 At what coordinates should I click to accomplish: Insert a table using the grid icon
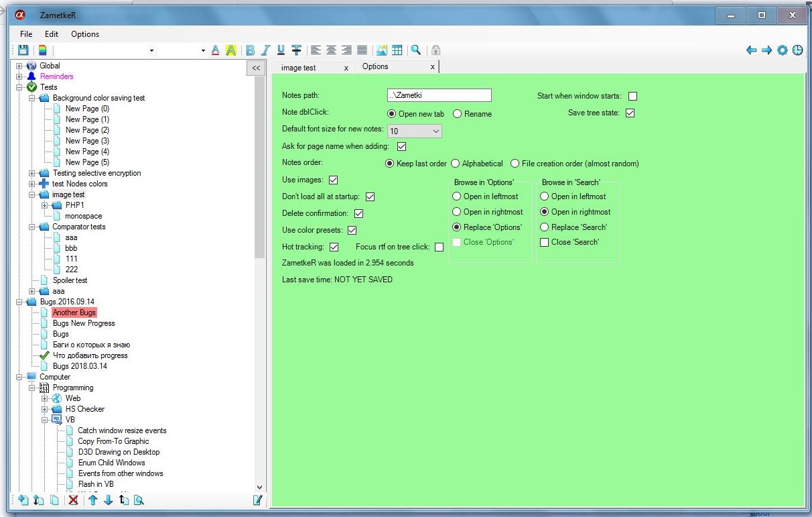tap(397, 50)
